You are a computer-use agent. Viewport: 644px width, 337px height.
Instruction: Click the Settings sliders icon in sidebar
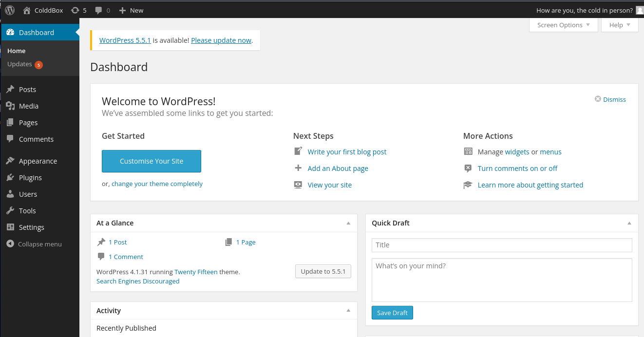(x=10, y=227)
